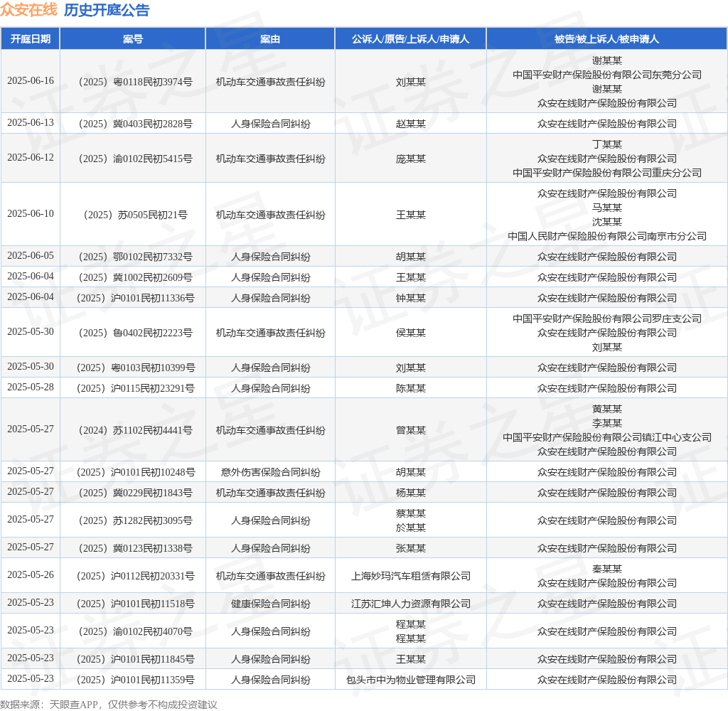Click the date 2025-06-13
The width and height of the screenshot is (728, 711).
pos(31,122)
